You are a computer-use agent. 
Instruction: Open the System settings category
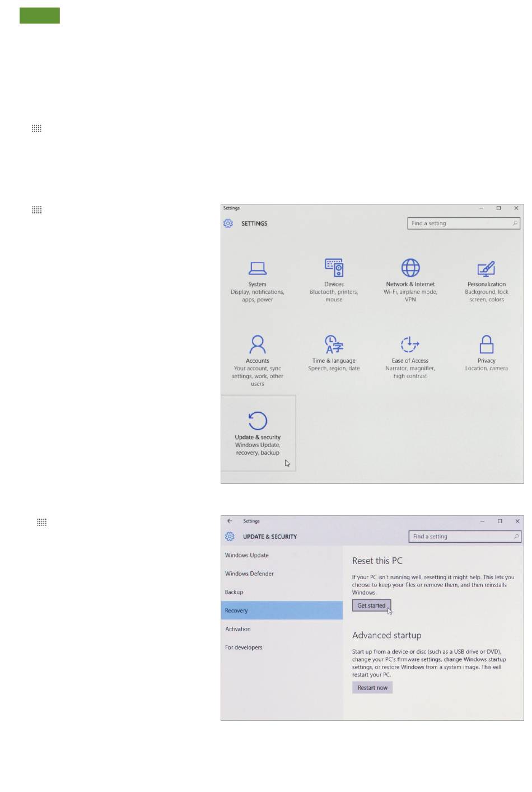(x=258, y=282)
